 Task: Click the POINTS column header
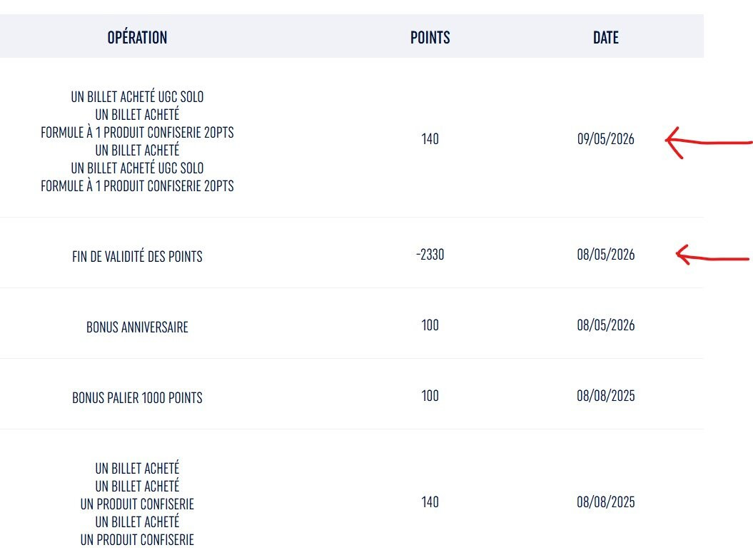pos(430,37)
